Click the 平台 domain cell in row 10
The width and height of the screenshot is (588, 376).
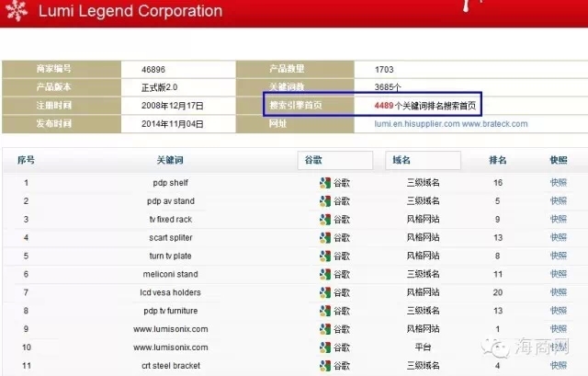[423, 348]
